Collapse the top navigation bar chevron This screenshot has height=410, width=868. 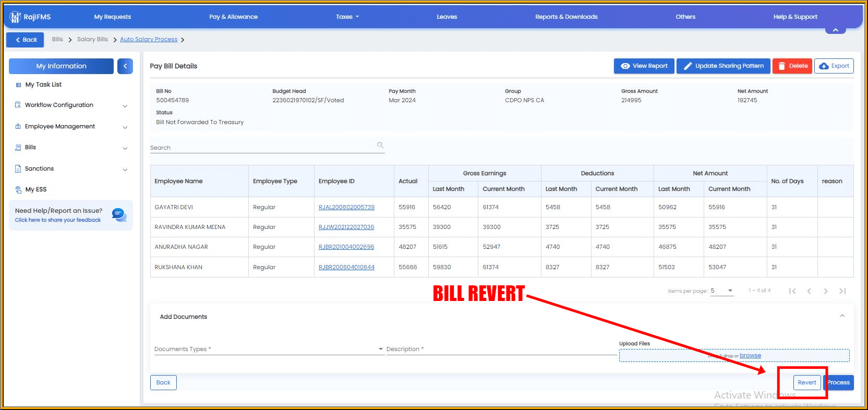tap(835, 30)
